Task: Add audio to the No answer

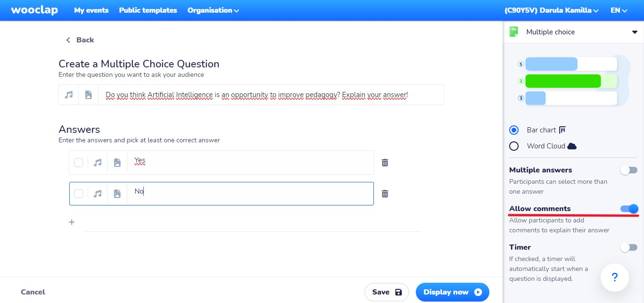Action: 98,194
